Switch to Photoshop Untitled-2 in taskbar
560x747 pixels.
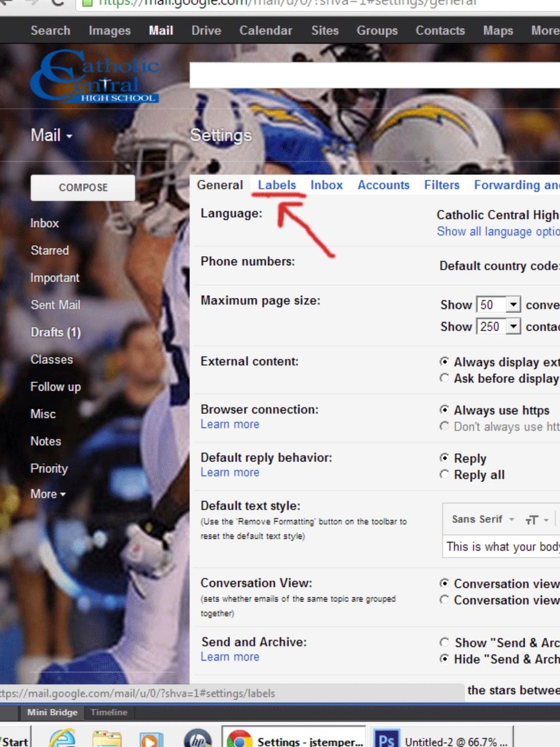(442, 741)
